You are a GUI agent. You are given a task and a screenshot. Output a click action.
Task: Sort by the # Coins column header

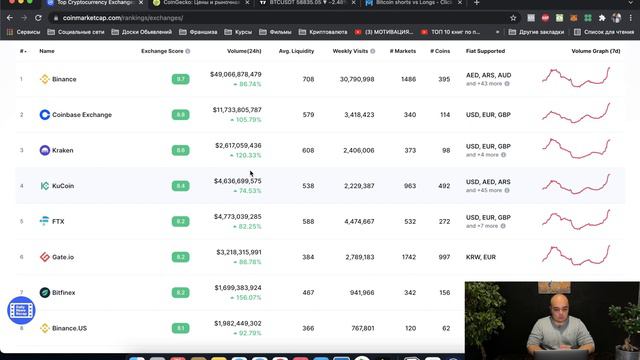click(x=440, y=51)
